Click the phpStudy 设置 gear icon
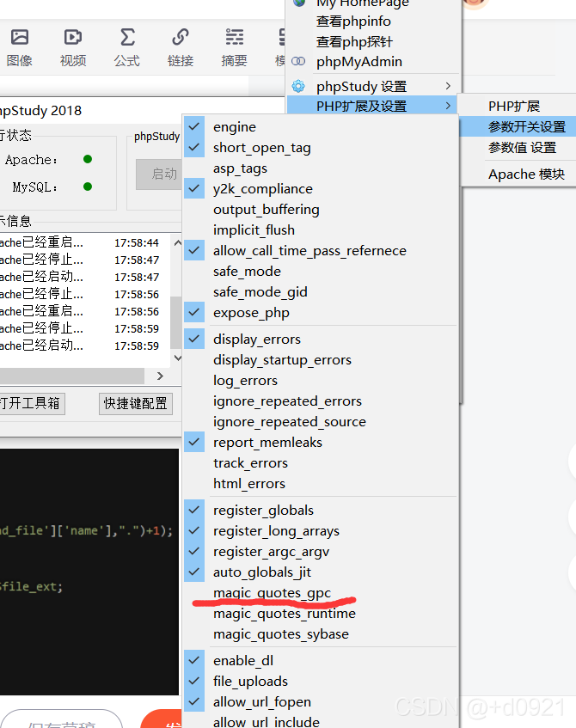576x728 pixels. tap(298, 86)
